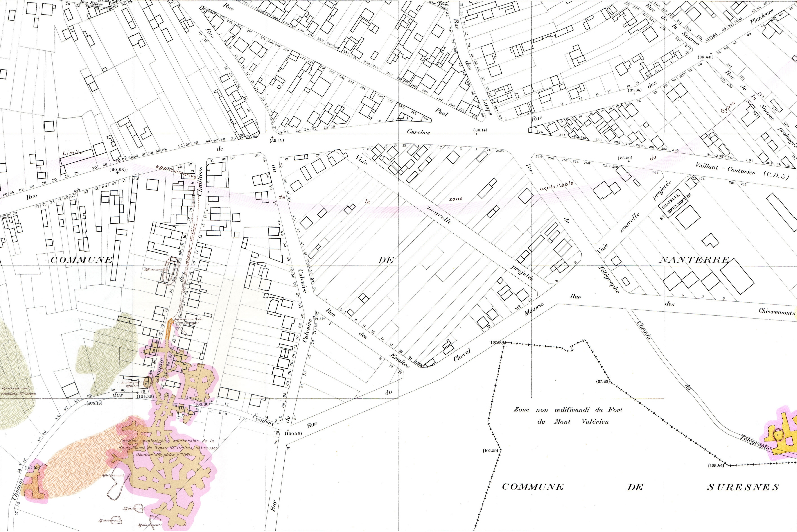Click the (92.60) boundary corner marker
Screen dimensions: 797x532
[x=497, y=342]
